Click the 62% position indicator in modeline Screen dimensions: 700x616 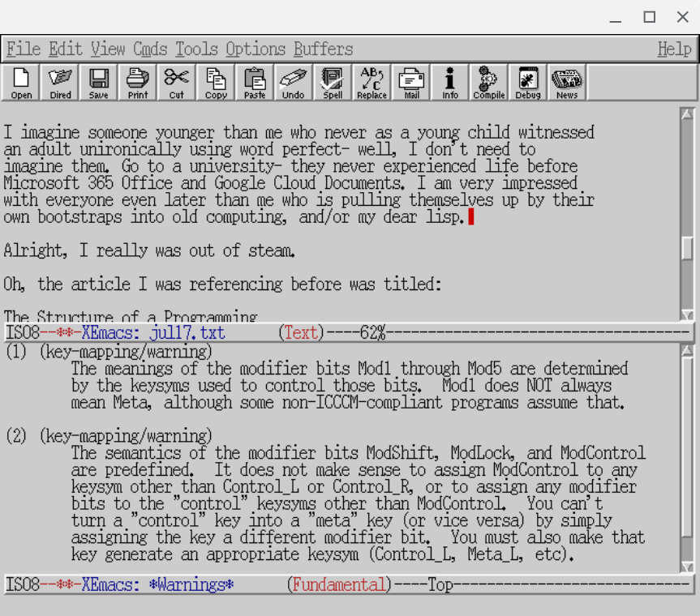pos(373,333)
